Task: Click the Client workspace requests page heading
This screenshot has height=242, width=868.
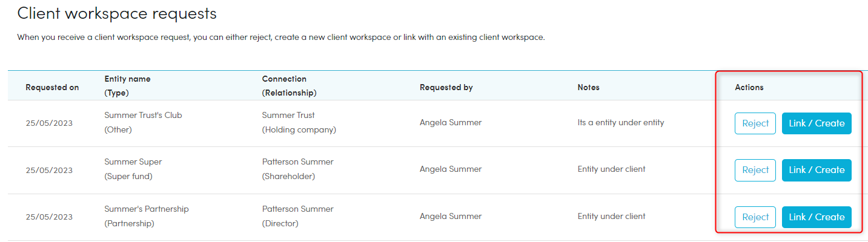Action: 117,13
